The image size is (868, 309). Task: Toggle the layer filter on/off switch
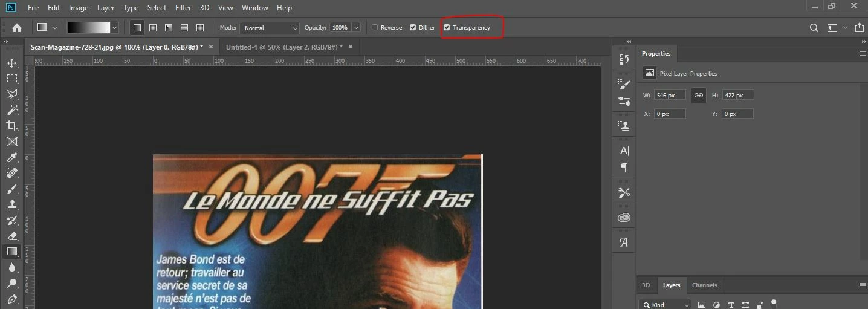pyautogui.click(x=773, y=302)
